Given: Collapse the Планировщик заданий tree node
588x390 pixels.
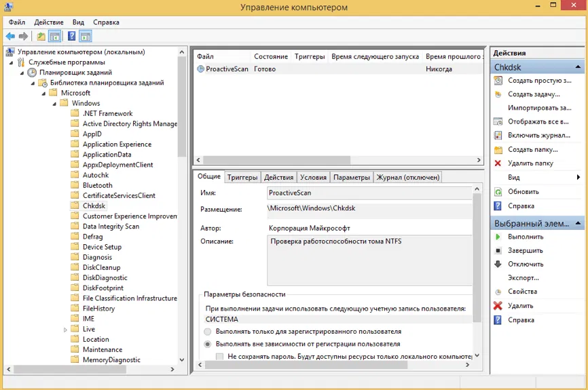Looking at the screenshot, I should pos(22,73).
